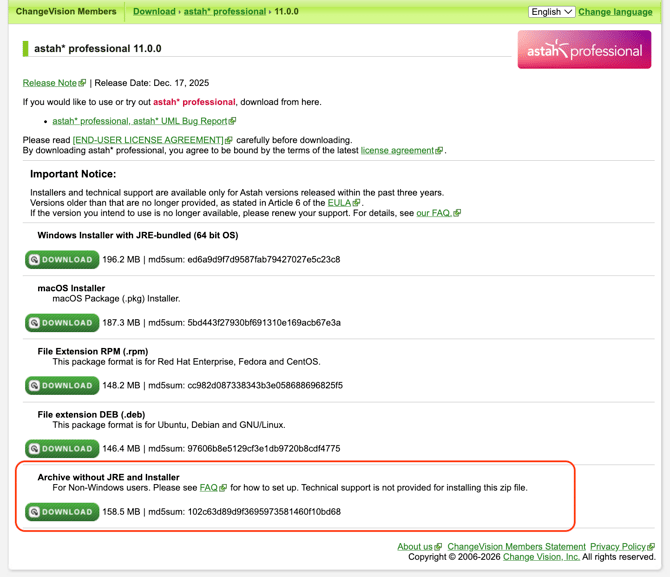Download the Windows 64-bit installer
Image resolution: width=670 pixels, height=577 pixels.
tap(62, 259)
